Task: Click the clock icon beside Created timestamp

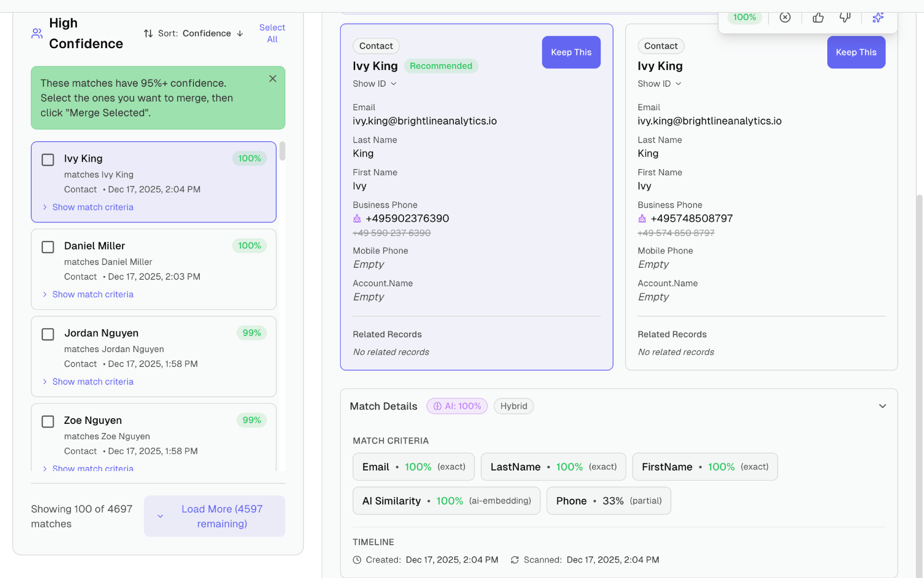Action: tap(357, 560)
